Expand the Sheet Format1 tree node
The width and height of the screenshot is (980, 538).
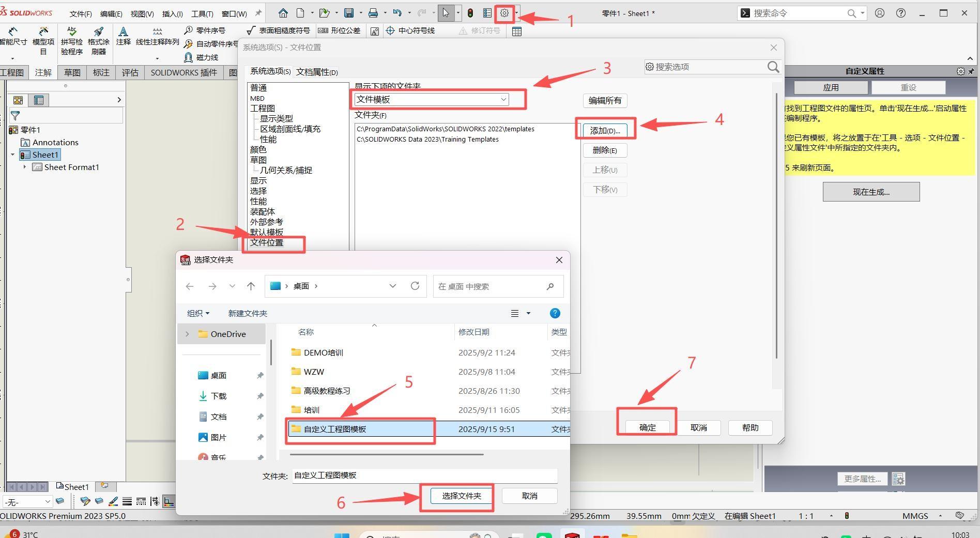(24, 167)
